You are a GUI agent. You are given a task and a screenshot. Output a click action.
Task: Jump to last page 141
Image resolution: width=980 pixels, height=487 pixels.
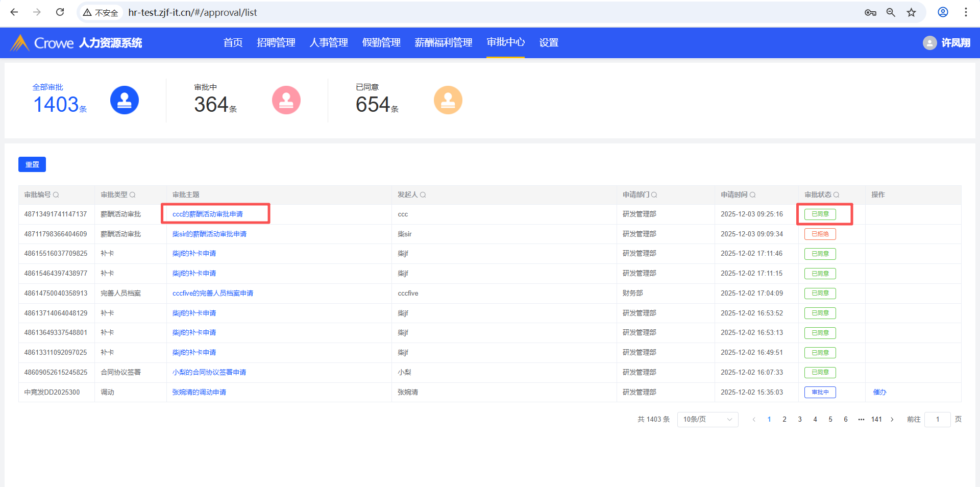pyautogui.click(x=876, y=420)
